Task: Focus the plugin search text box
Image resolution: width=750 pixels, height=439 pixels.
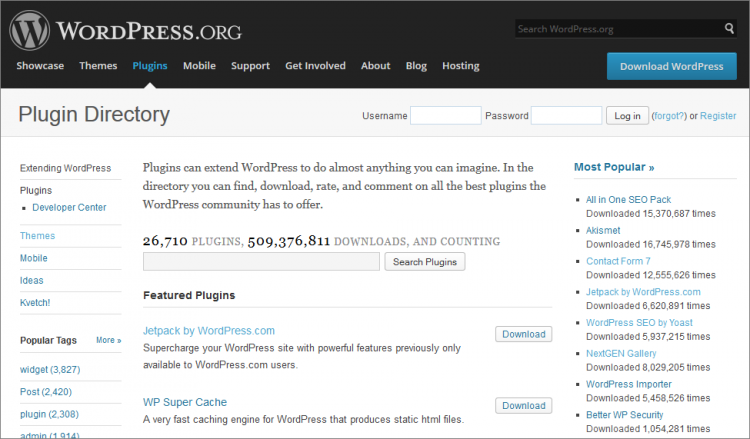Action: (x=261, y=262)
